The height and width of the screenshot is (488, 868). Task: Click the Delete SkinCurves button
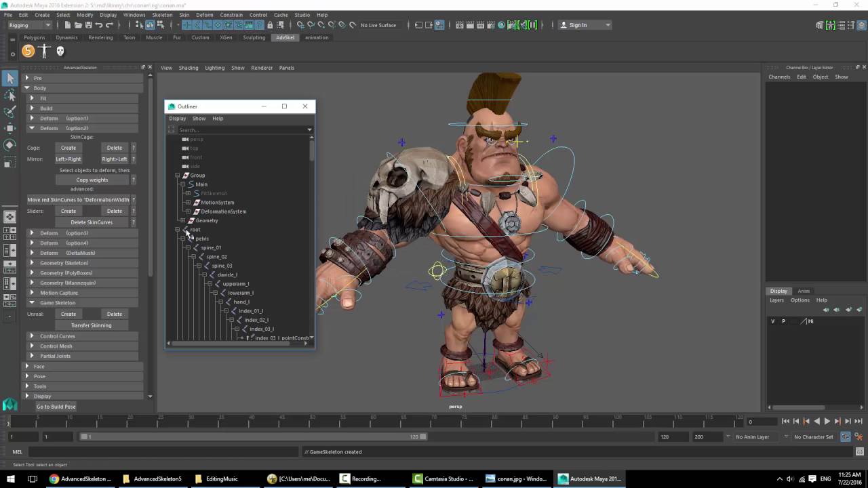92,222
